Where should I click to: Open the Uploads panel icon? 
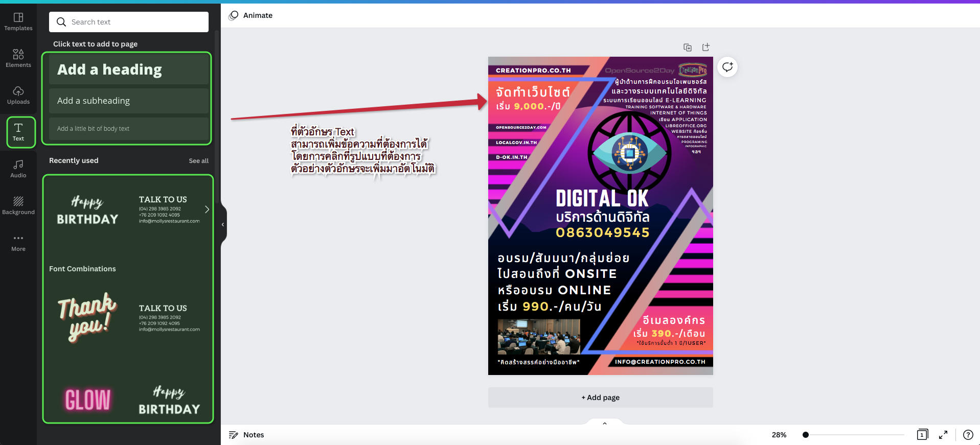(x=18, y=95)
